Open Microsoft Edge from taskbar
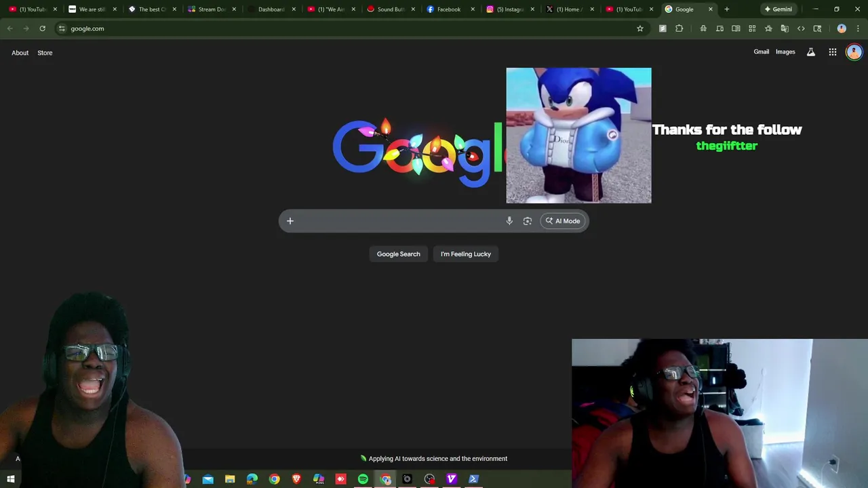Image resolution: width=868 pixels, height=488 pixels. coord(252,479)
